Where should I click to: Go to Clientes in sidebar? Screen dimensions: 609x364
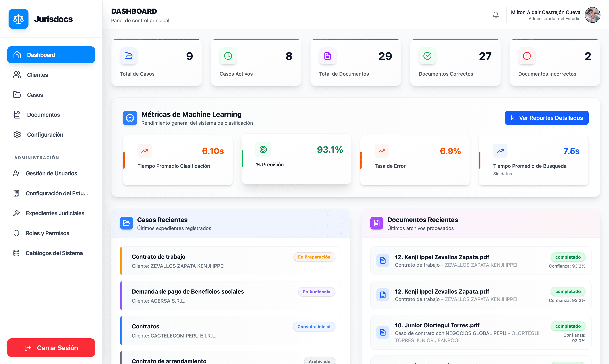coord(51,75)
